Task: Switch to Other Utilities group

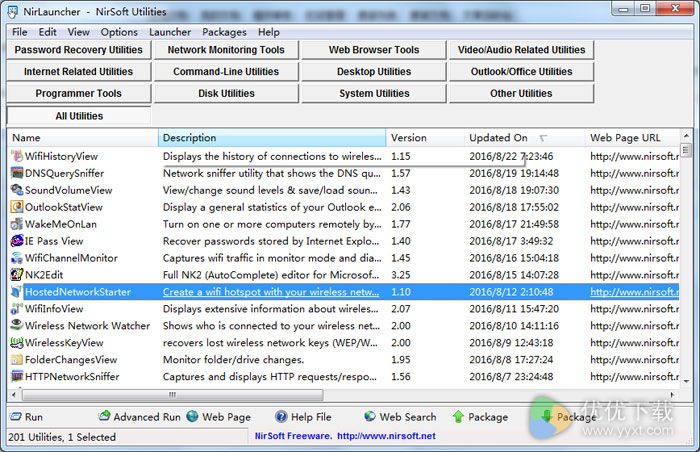Action: pos(521,93)
